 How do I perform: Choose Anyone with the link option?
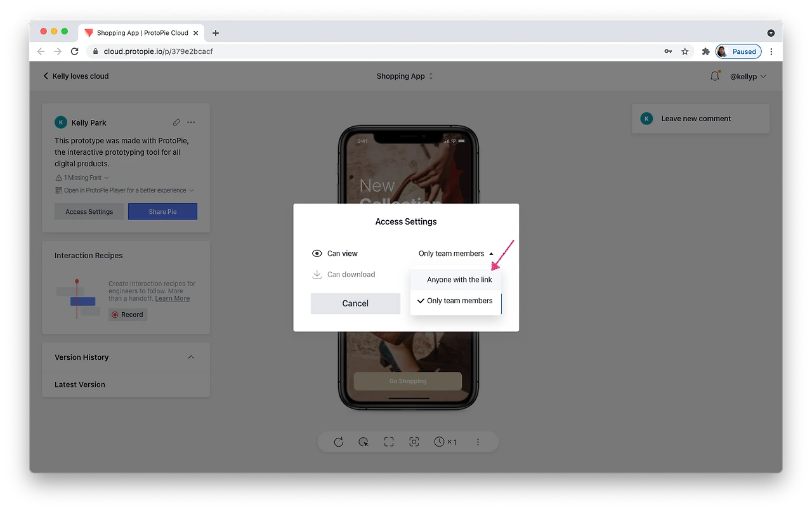[455, 280]
